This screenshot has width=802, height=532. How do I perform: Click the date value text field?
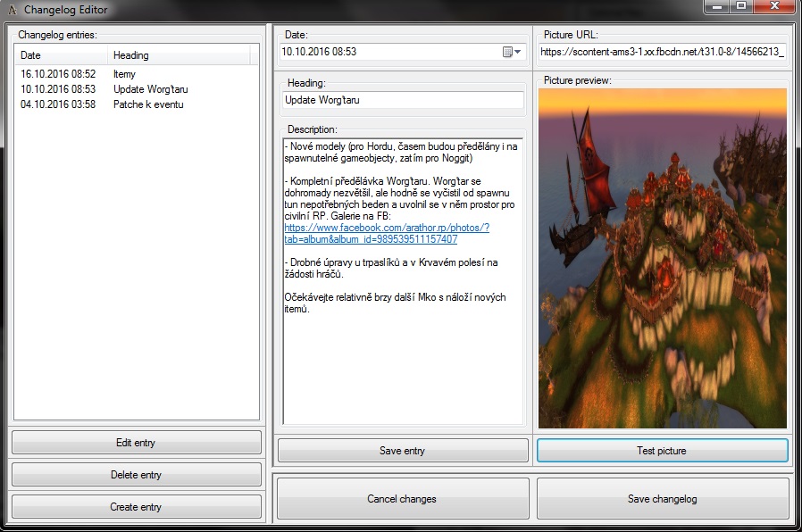384,53
